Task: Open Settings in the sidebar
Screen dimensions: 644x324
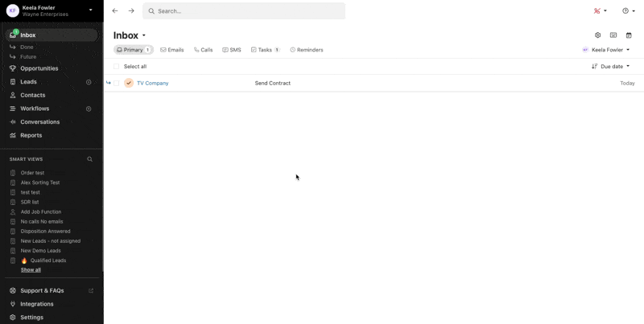Action: (31, 318)
